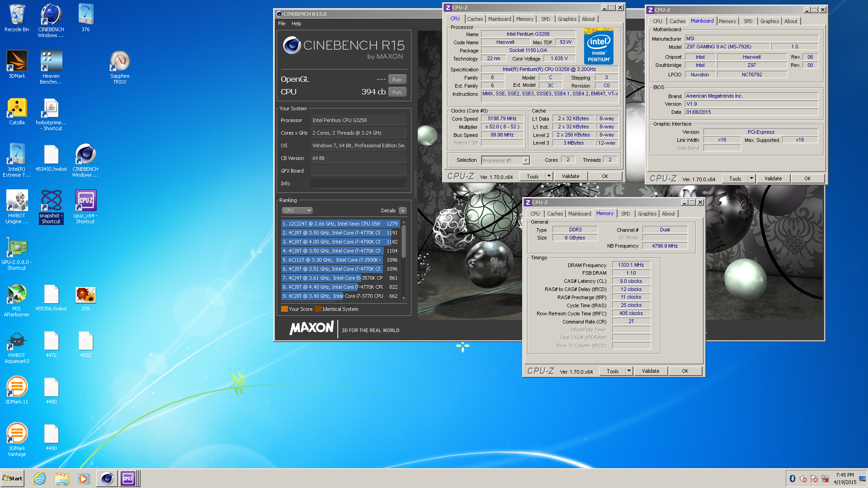Expand the ranking Details arrow
The image size is (868, 488).
pos(403,211)
